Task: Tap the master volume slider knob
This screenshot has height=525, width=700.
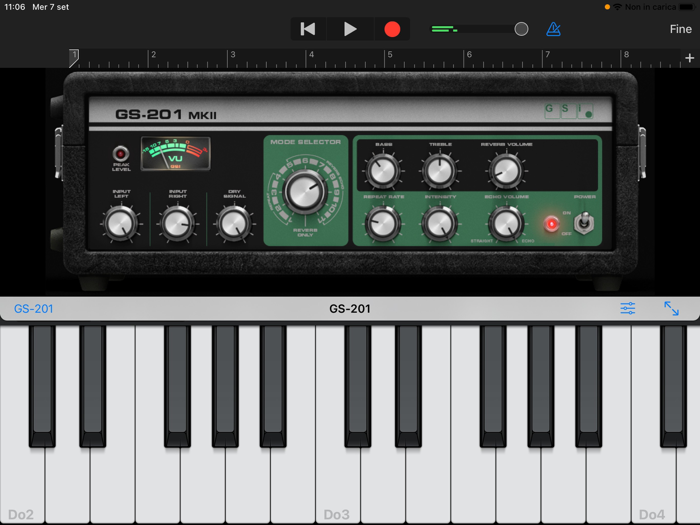Action: click(521, 29)
